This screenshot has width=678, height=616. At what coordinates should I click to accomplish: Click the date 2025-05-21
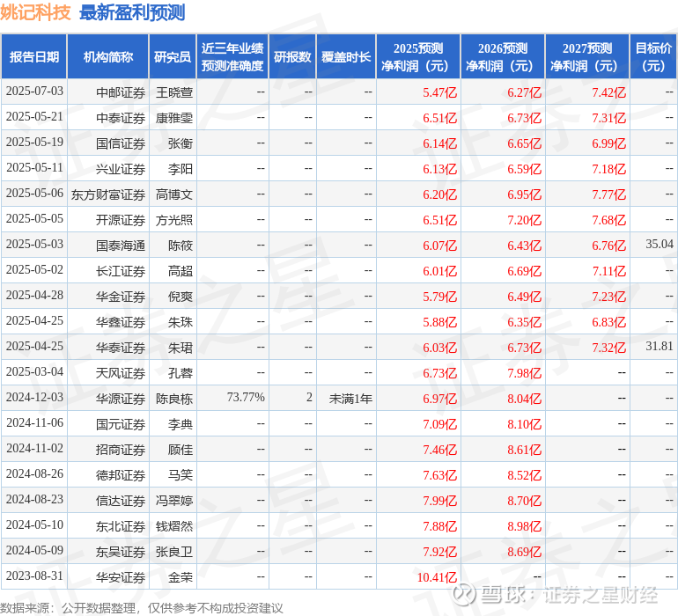coord(34,117)
